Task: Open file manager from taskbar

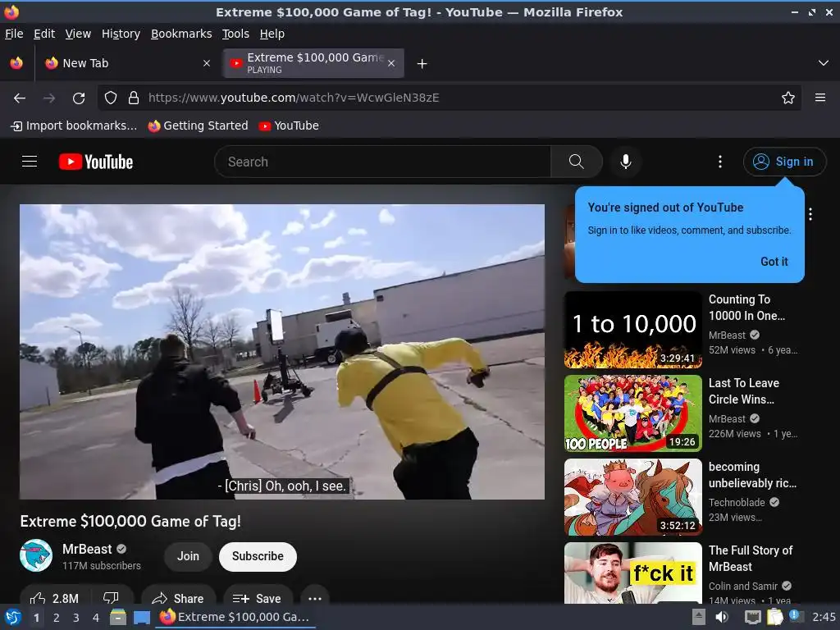Action: coord(117,617)
